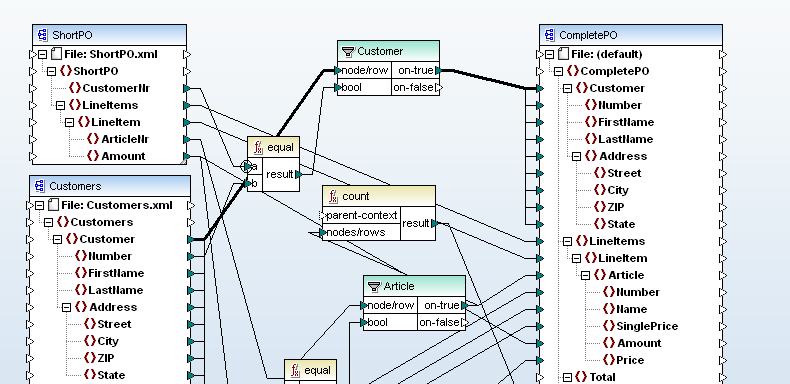Screen dimensions: 790x384
Task: Click the Customers component schema icon
Action: tap(39, 186)
